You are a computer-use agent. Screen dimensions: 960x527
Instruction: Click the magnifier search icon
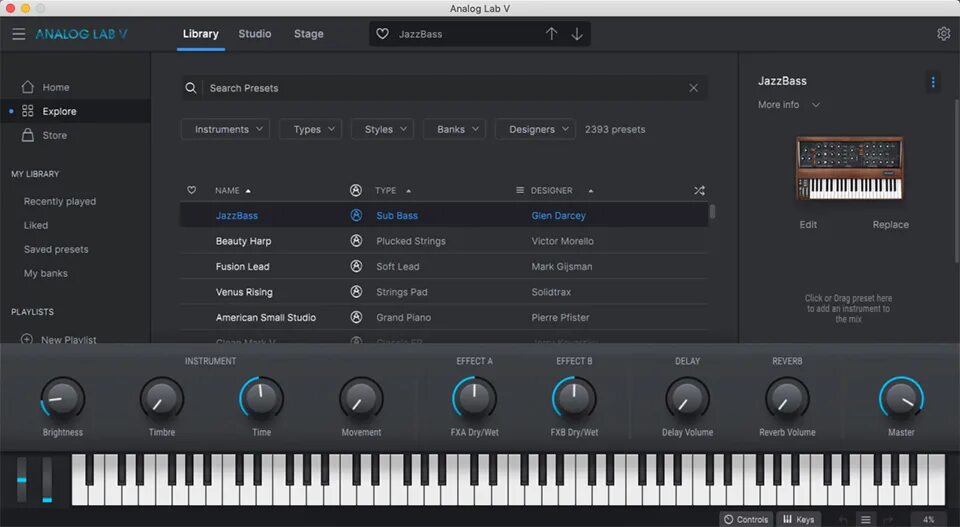coord(191,88)
